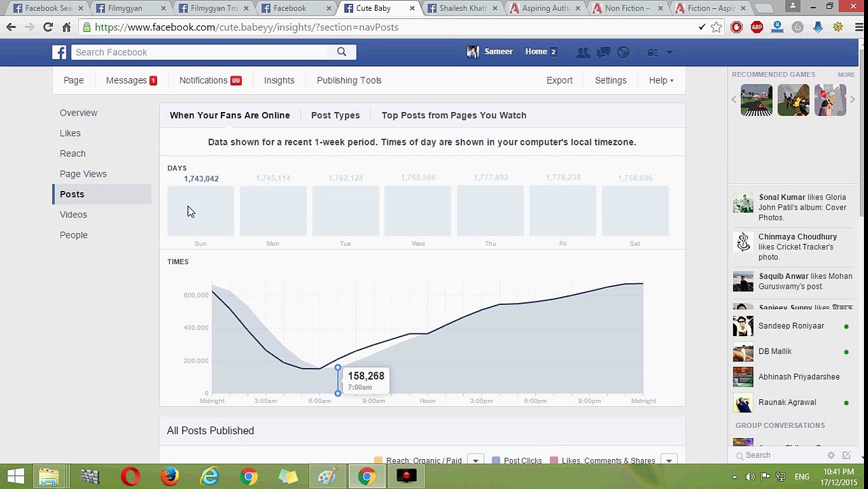Viewport: 868px width, 489px height.
Task: Bookmark this page with star
Action: click(717, 27)
